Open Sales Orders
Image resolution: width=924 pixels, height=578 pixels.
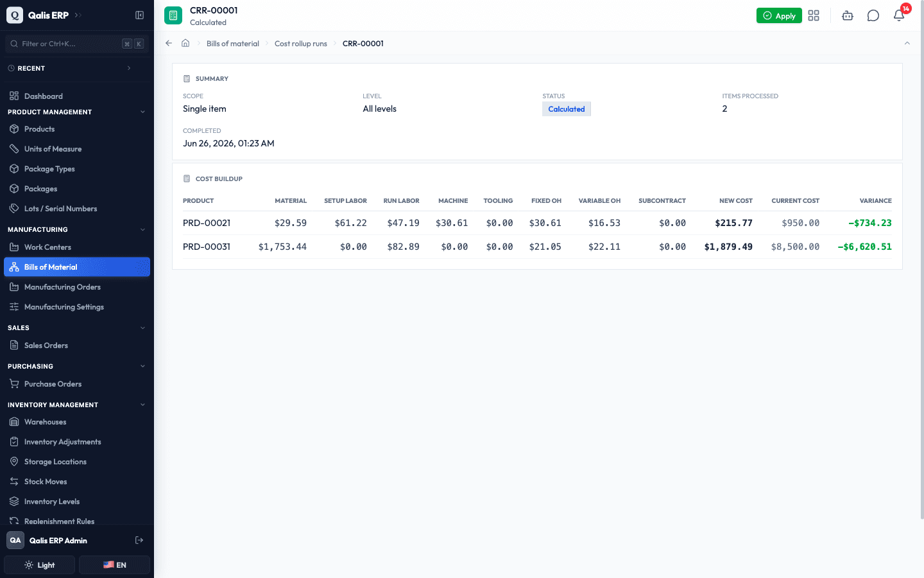coord(77,346)
